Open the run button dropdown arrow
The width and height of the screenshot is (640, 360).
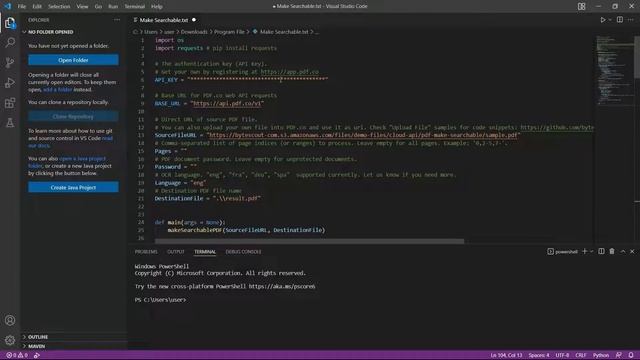coord(610,20)
